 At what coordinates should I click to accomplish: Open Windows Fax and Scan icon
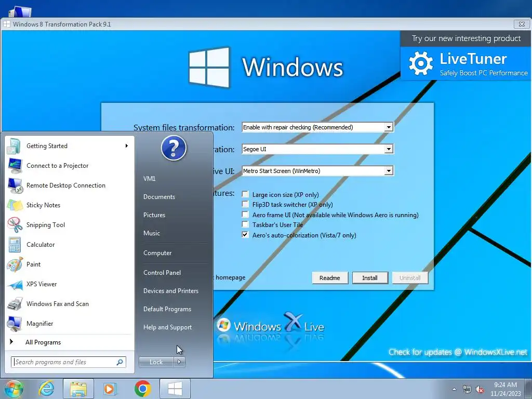click(15, 304)
